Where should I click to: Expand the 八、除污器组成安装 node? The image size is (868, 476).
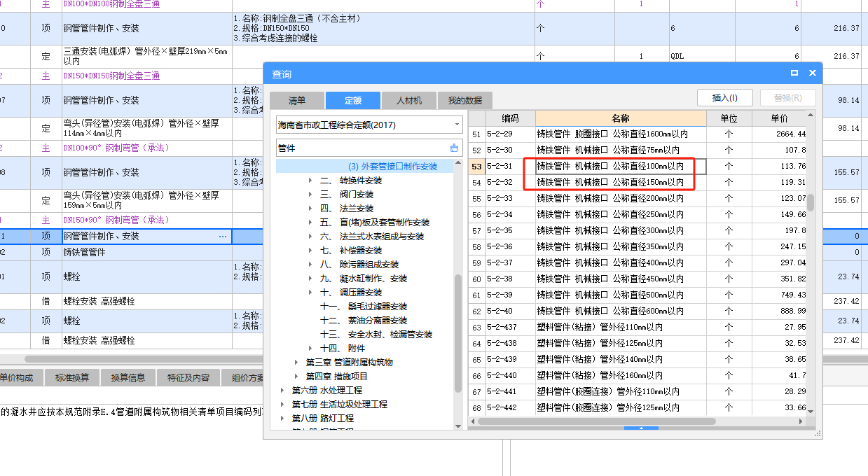pos(310,265)
